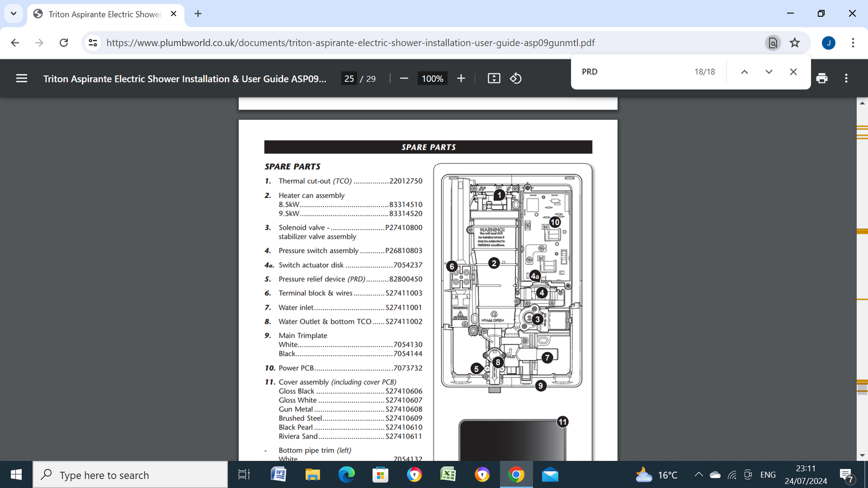Image resolution: width=868 pixels, height=488 pixels.
Task: Open the PDF viewer more options menu
Action: point(845,78)
